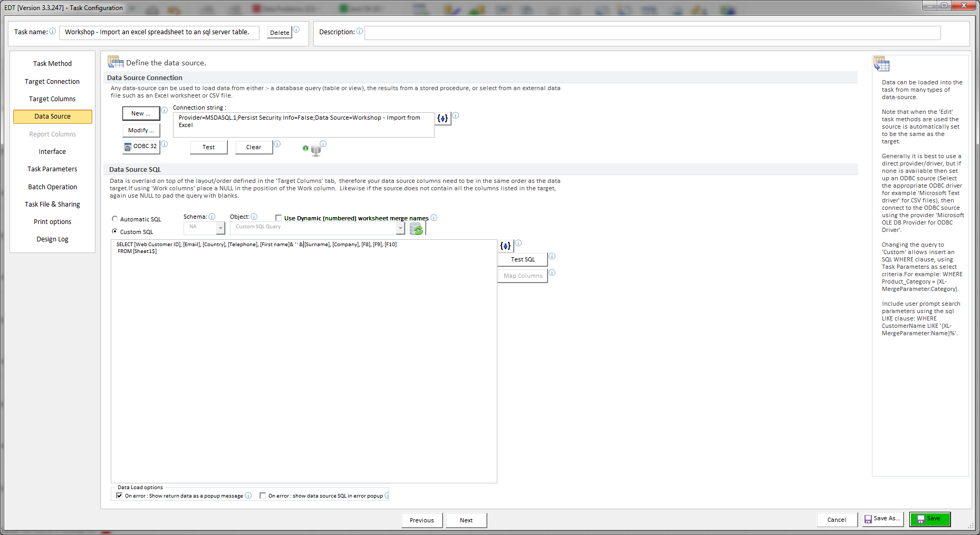Viewport: 980px width, 535px height.
Task: Open the Task Method tab
Action: click(x=52, y=64)
